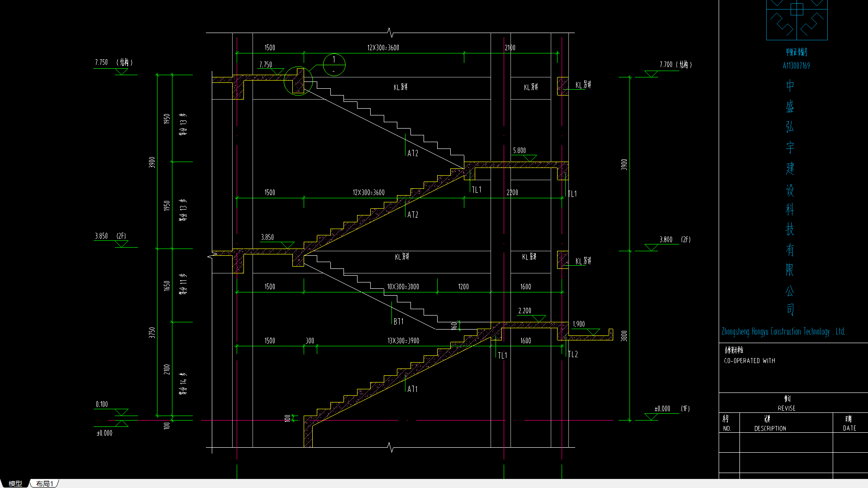This screenshot has height=488, width=868.
Task: Click the 5.800 landing elevation text
Action: (x=519, y=150)
